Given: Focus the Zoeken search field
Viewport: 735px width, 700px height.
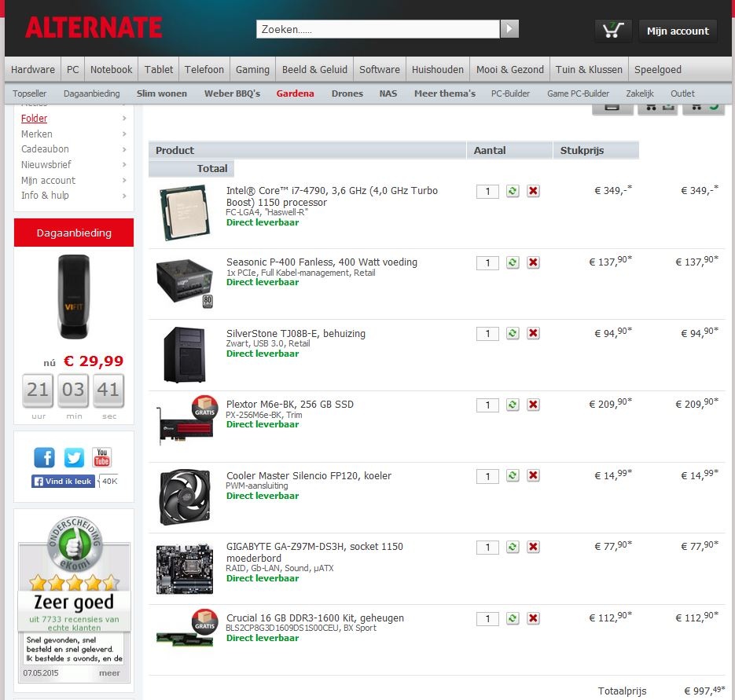Looking at the screenshot, I should tap(378, 29).
